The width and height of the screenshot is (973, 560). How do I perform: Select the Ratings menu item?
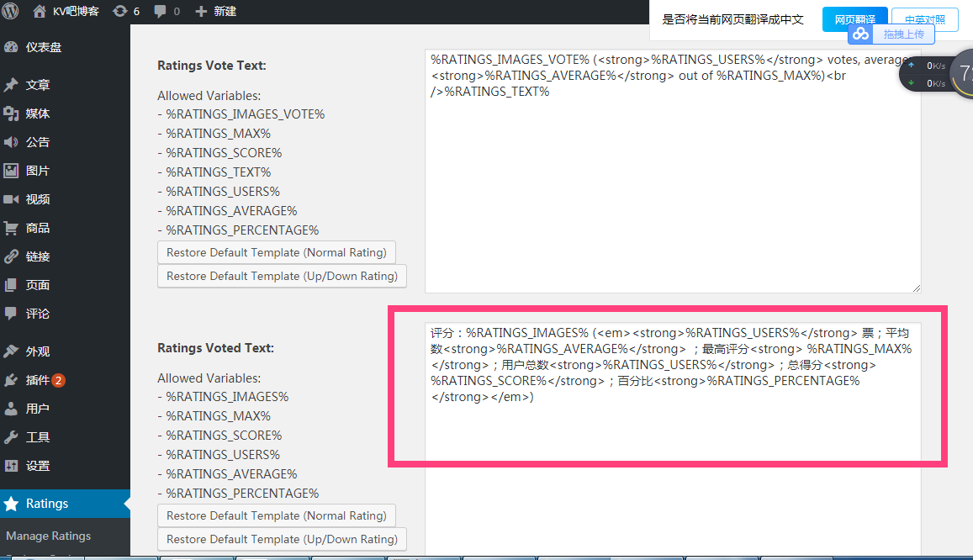coord(65,504)
